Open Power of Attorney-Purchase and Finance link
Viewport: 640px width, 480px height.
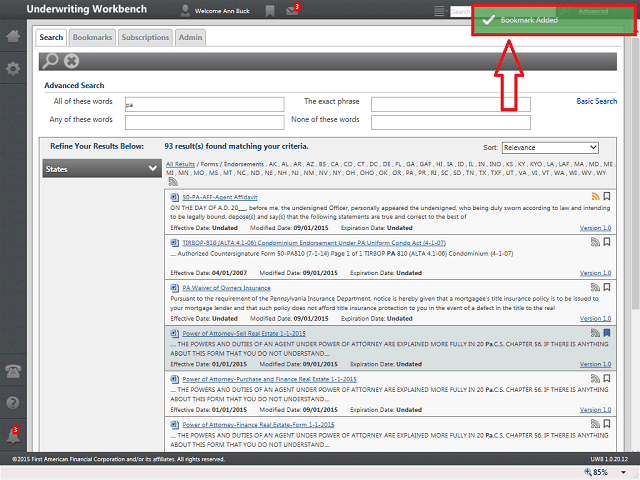[x=269, y=379]
